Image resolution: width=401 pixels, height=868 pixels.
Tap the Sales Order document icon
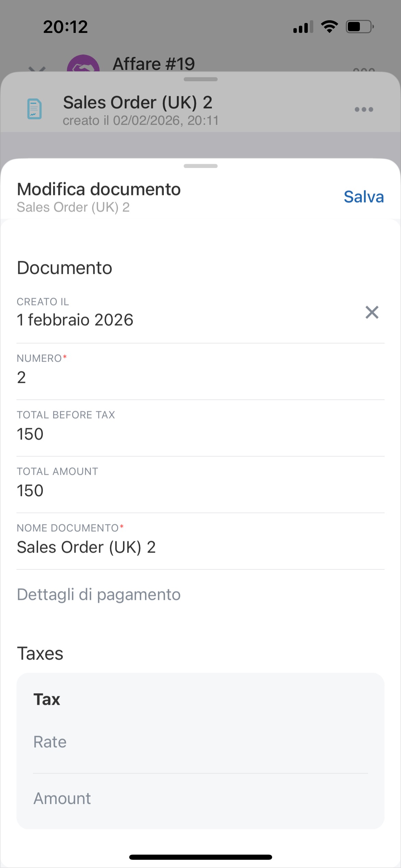point(34,109)
